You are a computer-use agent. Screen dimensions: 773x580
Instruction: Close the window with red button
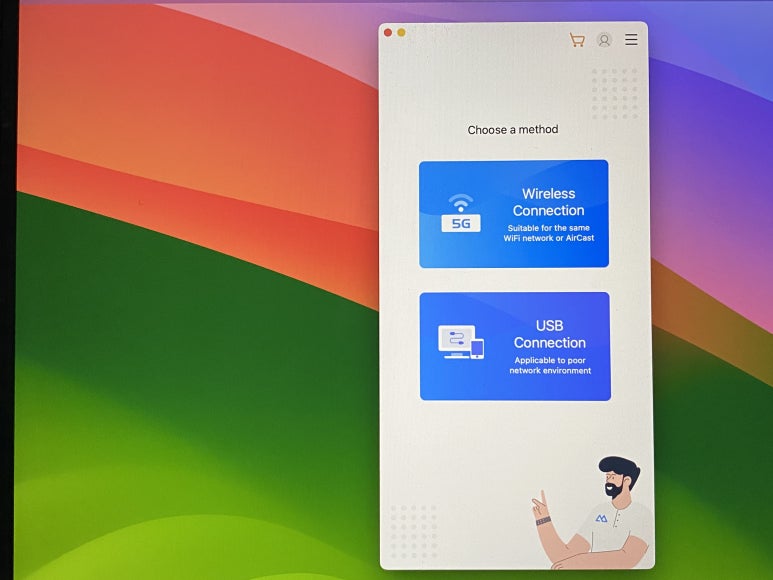388,33
